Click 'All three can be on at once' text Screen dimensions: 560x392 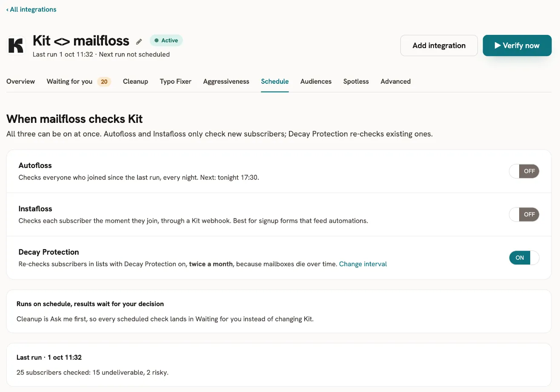pos(220,134)
